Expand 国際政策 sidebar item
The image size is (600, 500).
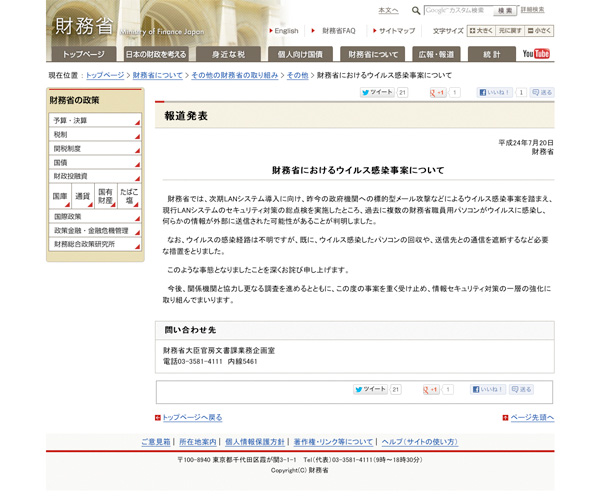pos(95,216)
